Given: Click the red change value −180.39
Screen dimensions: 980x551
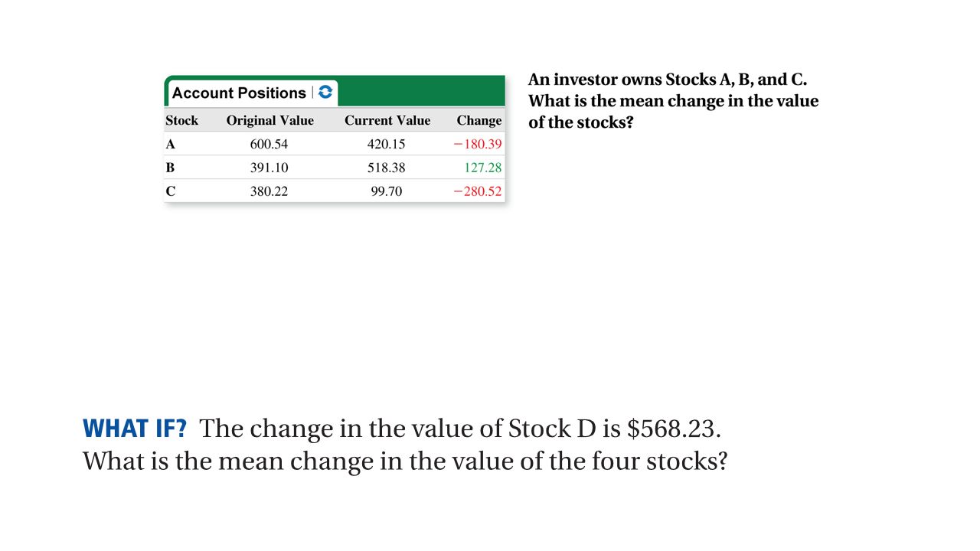Looking at the screenshot, I should coord(478,144).
